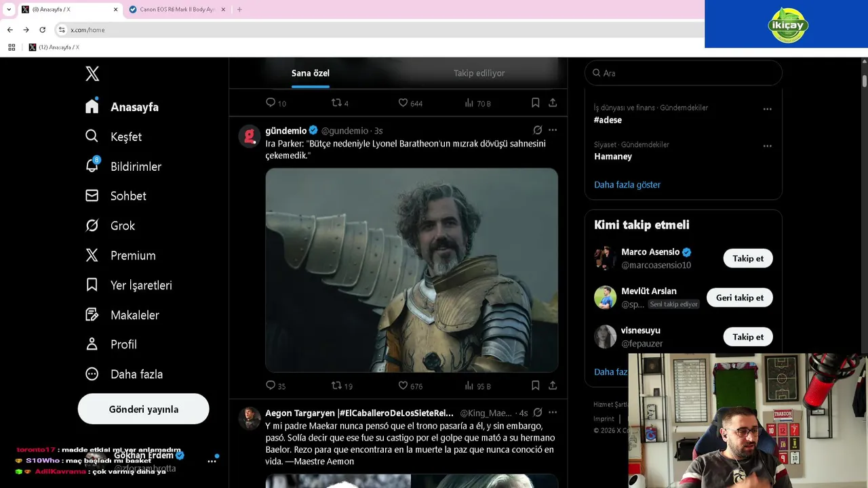Click Mevlüt Arslan avatar
The height and width of the screenshot is (488, 868).
coord(605,298)
